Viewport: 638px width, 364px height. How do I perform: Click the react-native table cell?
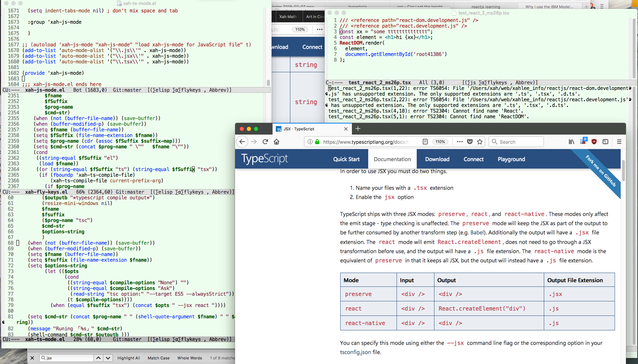click(x=368, y=323)
